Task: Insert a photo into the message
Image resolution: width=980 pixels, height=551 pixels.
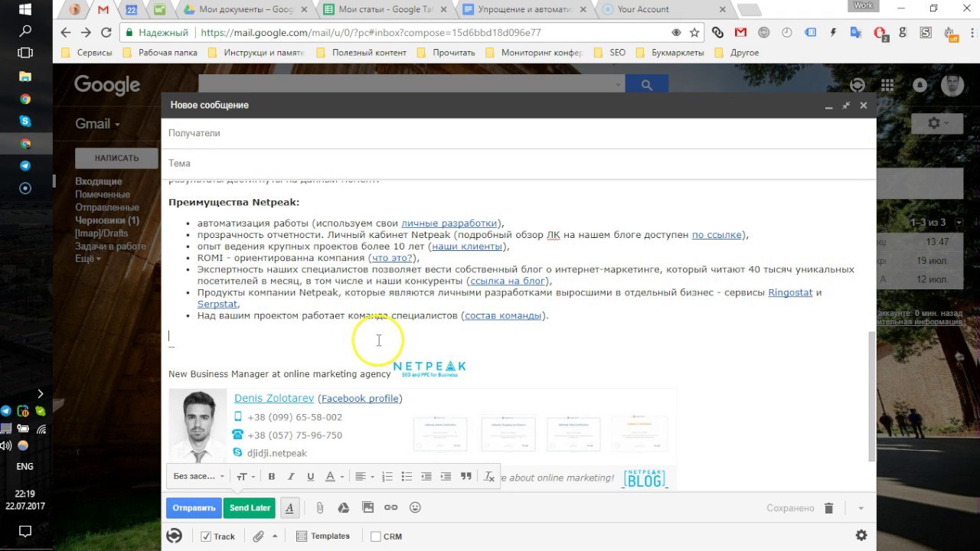Action: [367, 507]
